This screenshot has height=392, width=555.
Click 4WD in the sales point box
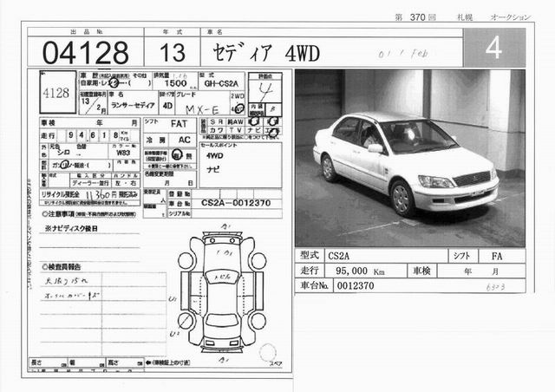[x=215, y=156]
